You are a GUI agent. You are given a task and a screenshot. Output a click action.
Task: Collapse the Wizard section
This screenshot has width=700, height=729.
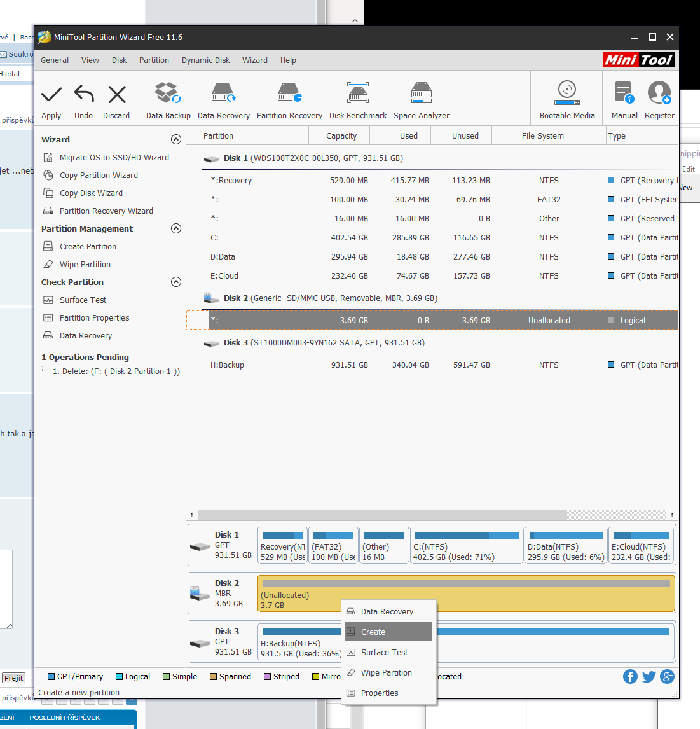point(176,140)
